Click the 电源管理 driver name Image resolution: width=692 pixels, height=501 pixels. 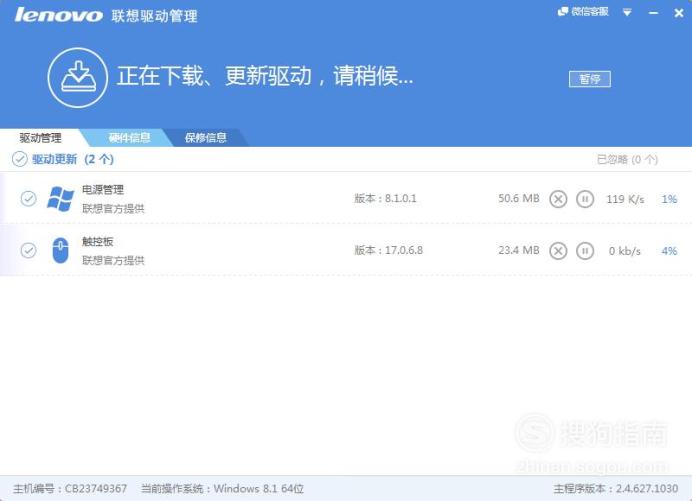[103, 190]
